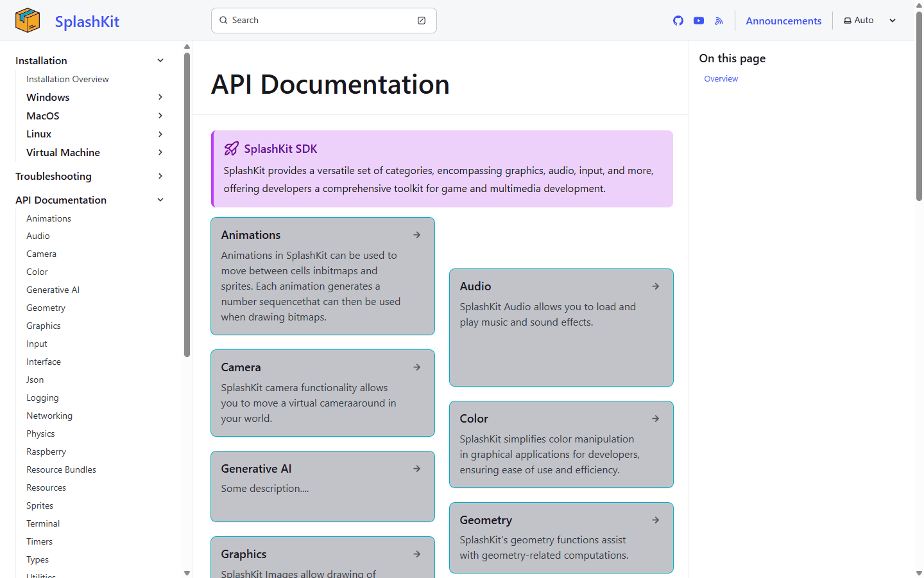Expand the Windows subsection
The height and width of the screenshot is (578, 924).
point(160,97)
